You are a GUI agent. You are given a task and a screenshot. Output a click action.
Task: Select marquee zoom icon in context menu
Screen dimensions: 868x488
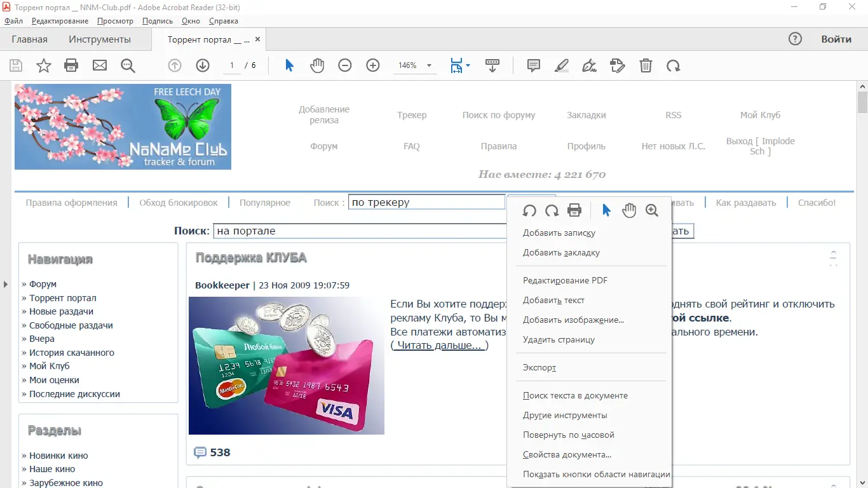[652, 210]
